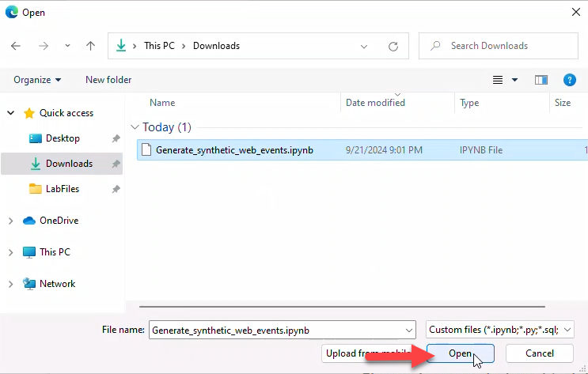Sort files by Date modified column
Viewport: 588px width, 374px height.
point(375,103)
